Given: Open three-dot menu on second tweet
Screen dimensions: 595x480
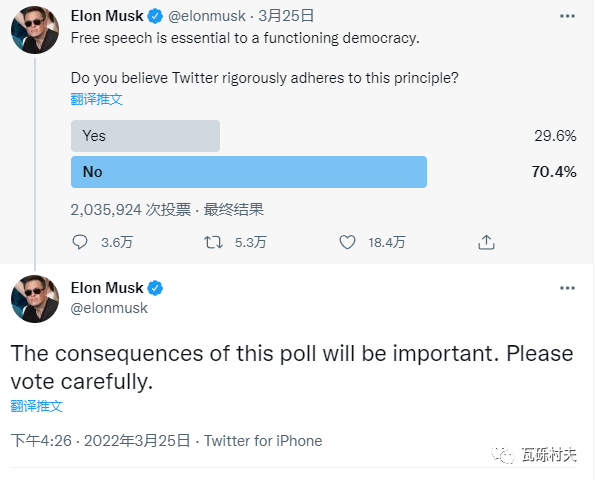Looking at the screenshot, I should pos(567,288).
